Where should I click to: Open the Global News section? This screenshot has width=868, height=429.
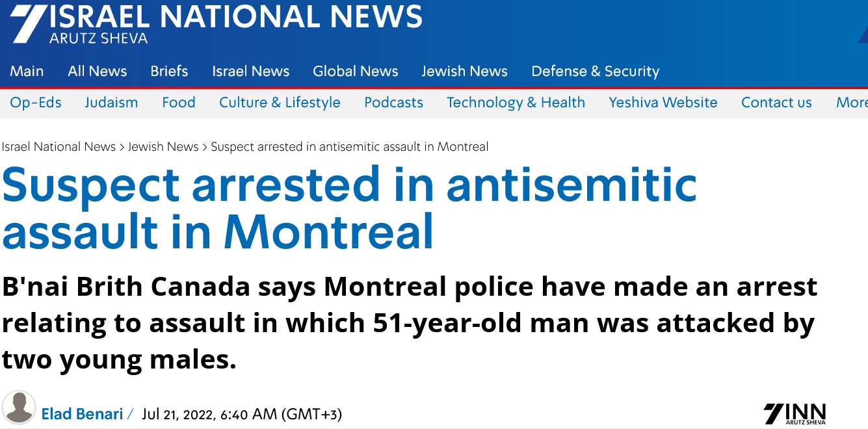click(x=355, y=71)
